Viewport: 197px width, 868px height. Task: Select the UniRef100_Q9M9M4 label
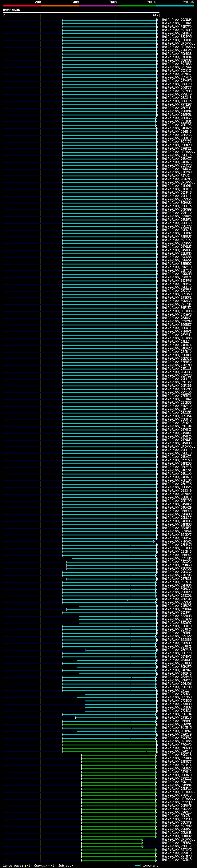point(177,785)
